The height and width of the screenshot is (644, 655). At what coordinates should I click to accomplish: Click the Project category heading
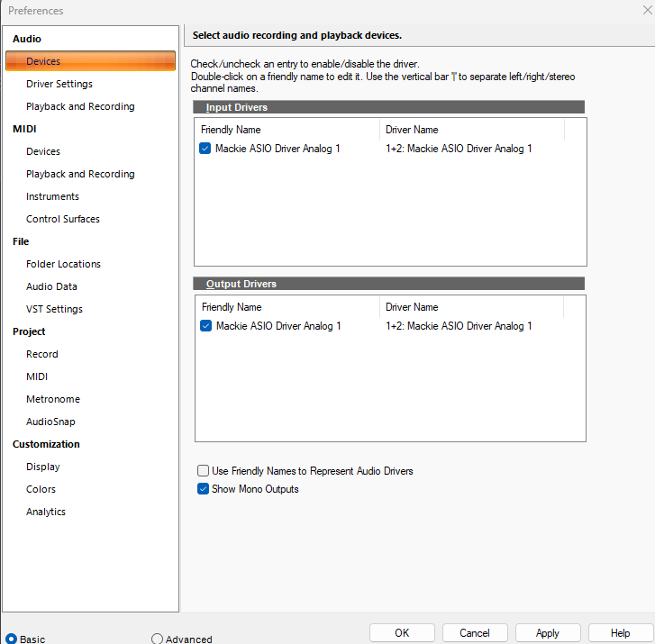(29, 332)
